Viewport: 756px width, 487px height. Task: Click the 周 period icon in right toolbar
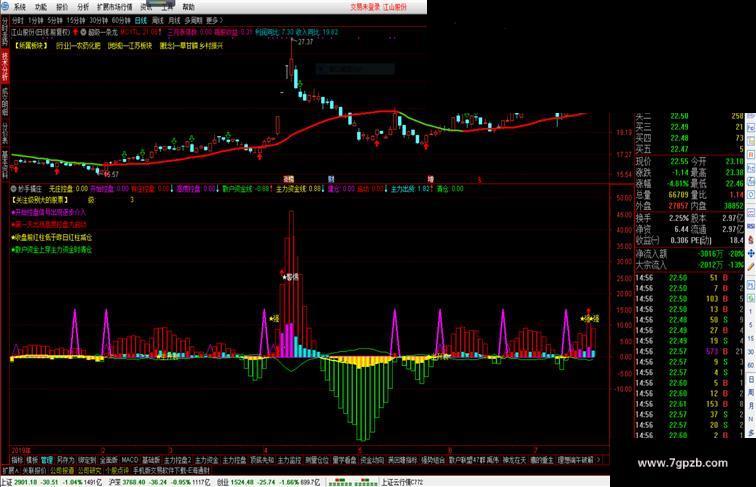(751, 392)
